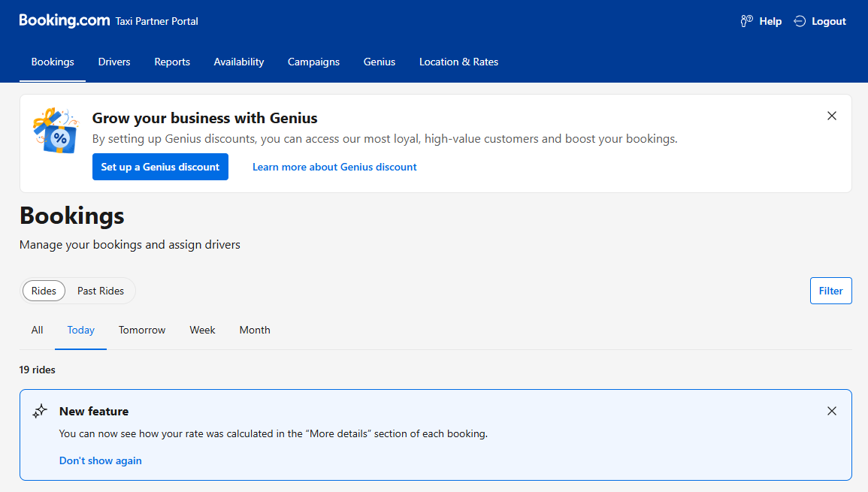This screenshot has height=492, width=868.
Task: Select the Today rides tab
Action: (x=81, y=330)
